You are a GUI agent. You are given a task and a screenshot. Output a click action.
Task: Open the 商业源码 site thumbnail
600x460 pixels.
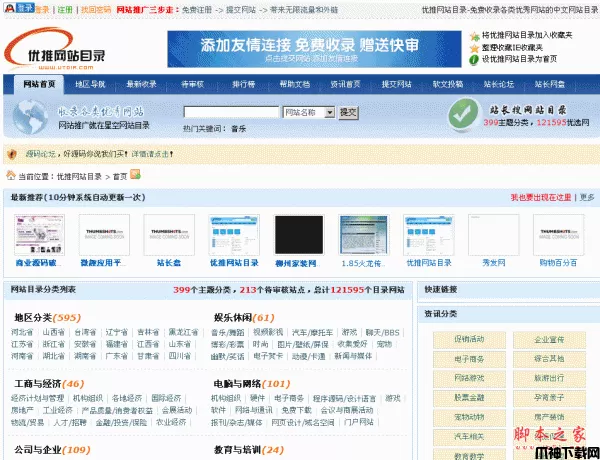[39, 235]
